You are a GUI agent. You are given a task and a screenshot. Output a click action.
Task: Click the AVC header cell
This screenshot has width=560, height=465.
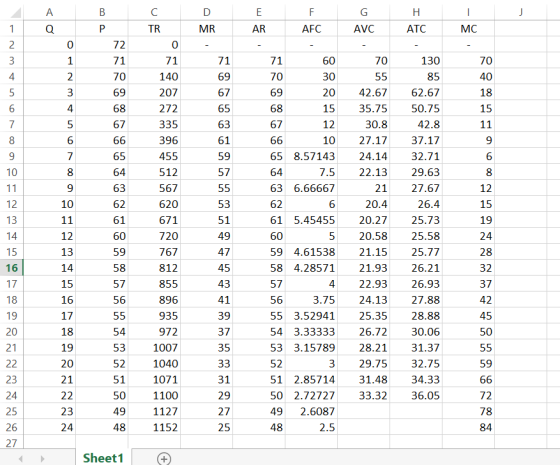pyautogui.click(x=364, y=29)
